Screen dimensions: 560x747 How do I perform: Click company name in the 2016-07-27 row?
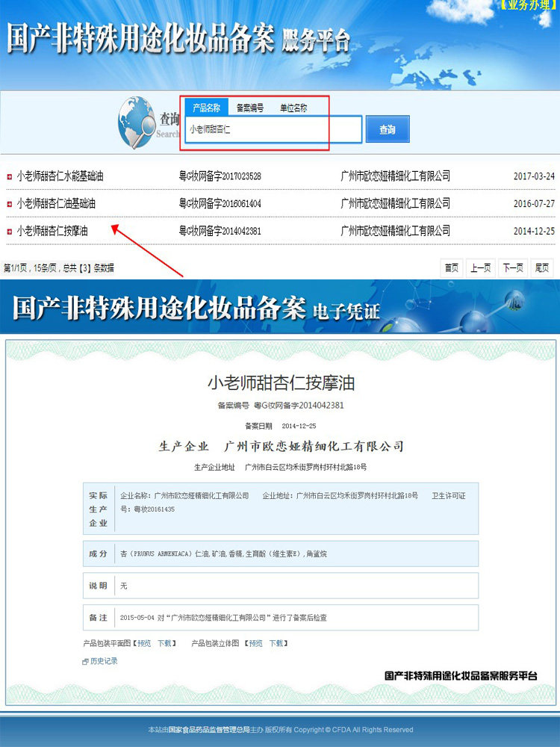[x=395, y=203]
